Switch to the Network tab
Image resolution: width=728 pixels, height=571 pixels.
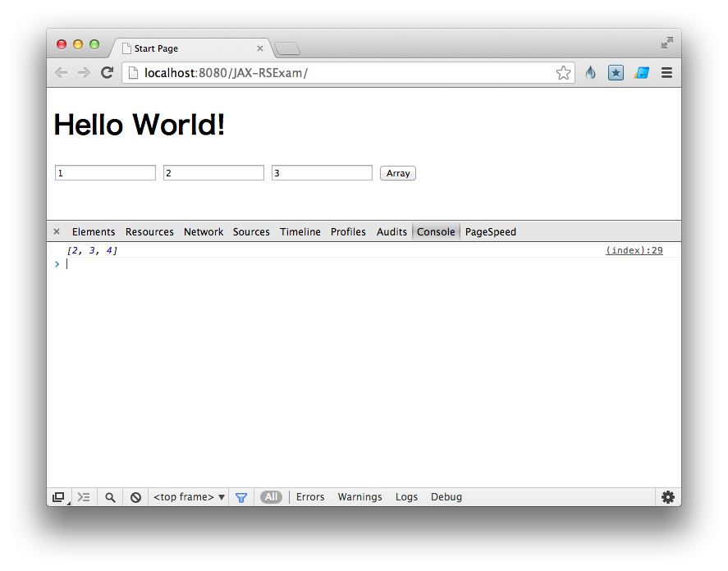[204, 232]
